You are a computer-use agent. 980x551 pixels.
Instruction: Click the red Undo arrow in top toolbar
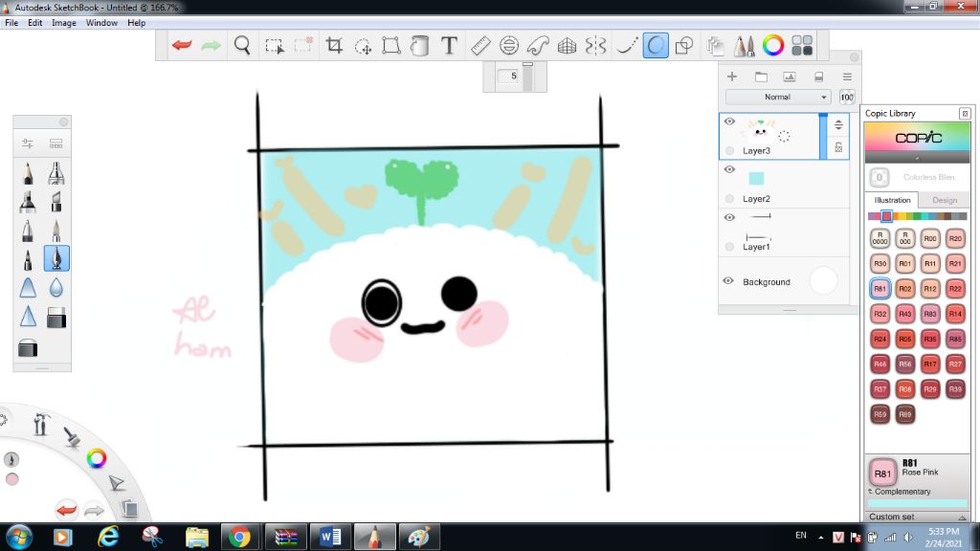(182, 45)
